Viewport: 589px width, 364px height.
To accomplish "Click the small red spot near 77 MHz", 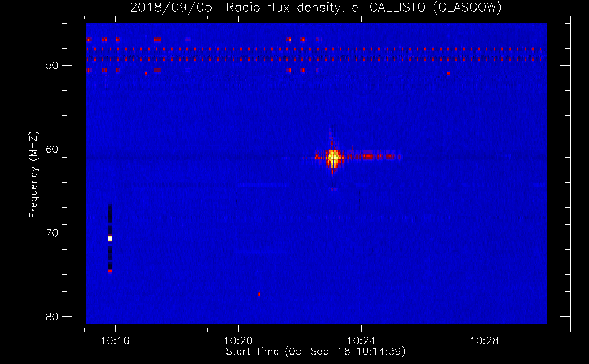I will click(x=259, y=294).
